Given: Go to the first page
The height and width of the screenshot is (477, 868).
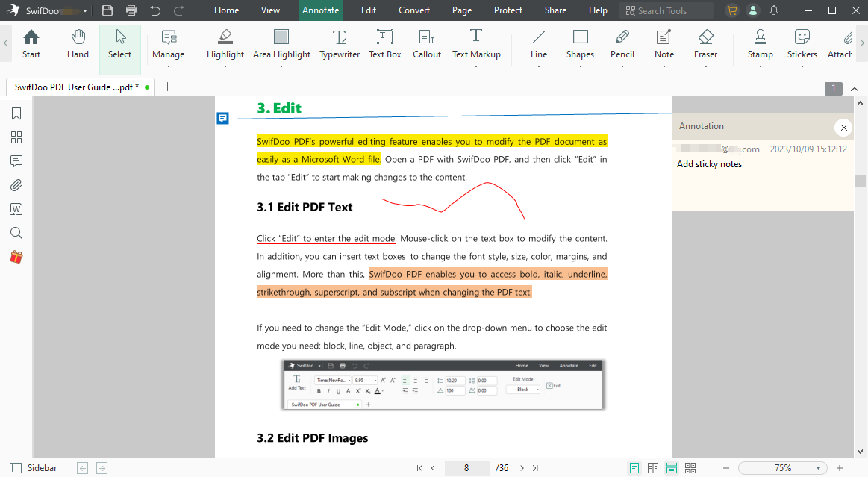Looking at the screenshot, I should [419, 468].
